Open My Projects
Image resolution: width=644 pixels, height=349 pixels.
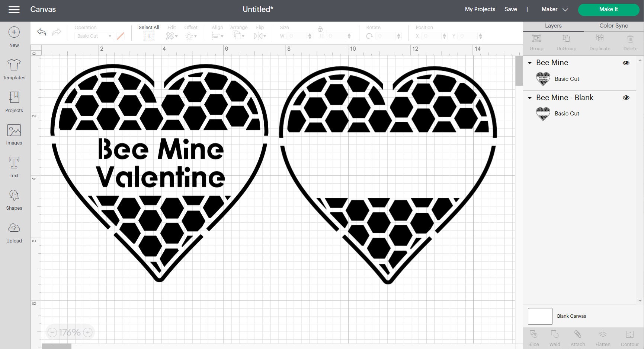[480, 9]
